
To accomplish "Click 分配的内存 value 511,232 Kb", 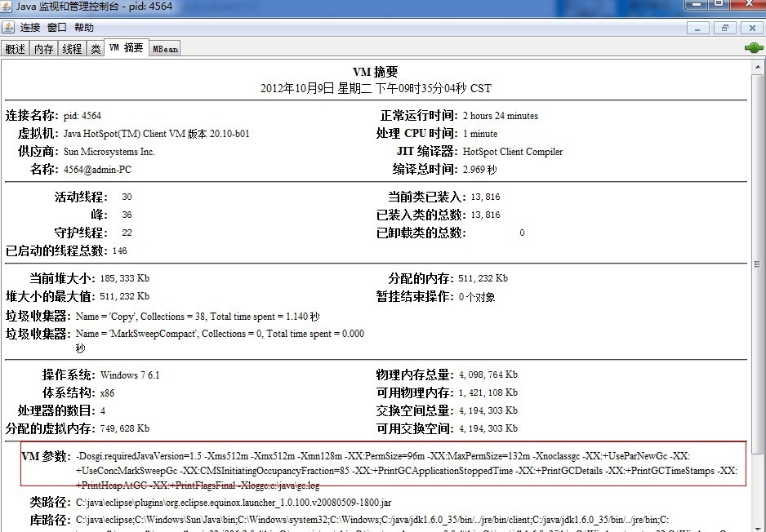I will tap(483, 278).
